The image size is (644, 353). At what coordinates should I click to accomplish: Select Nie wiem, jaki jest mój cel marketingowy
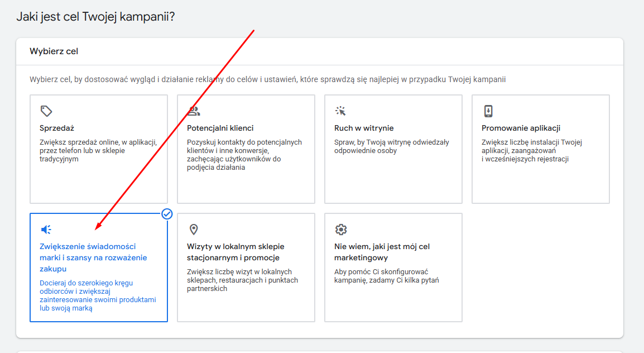[x=382, y=252]
